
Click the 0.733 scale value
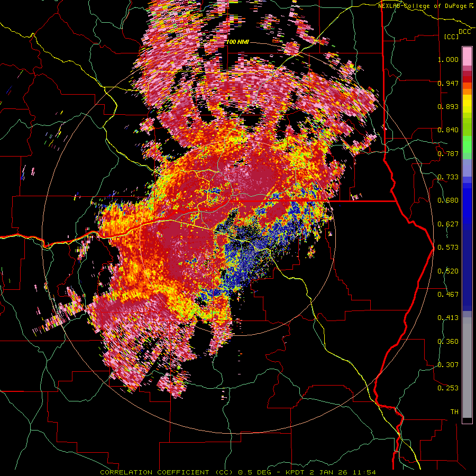[x=448, y=177]
